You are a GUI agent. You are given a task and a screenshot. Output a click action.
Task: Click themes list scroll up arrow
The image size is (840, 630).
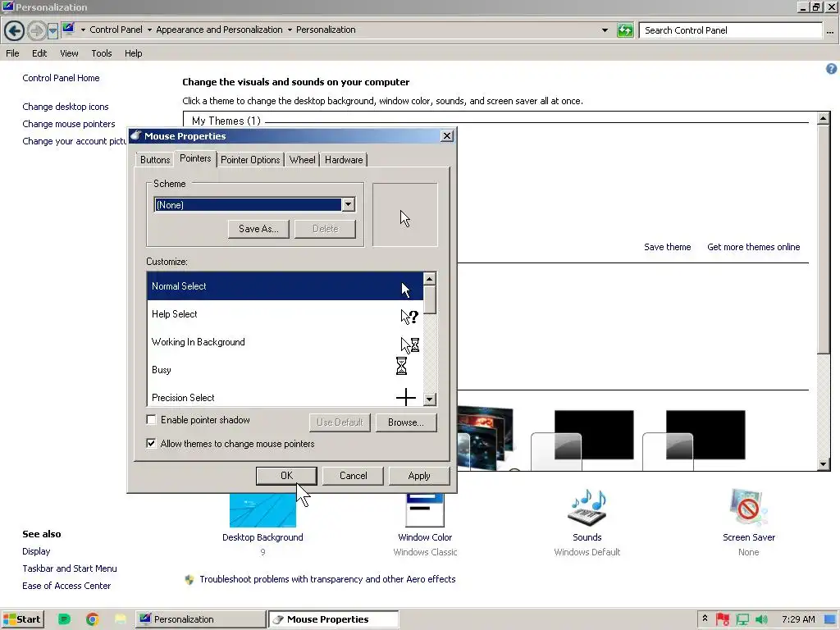pyautogui.click(x=824, y=118)
